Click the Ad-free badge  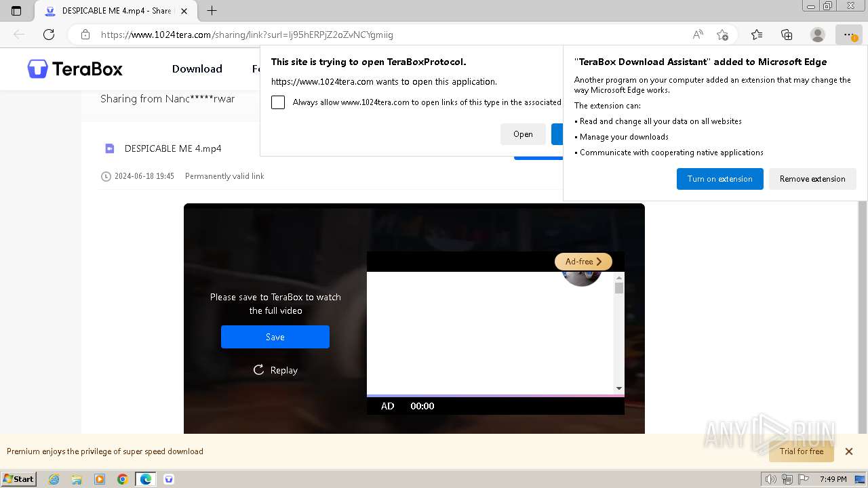click(583, 262)
